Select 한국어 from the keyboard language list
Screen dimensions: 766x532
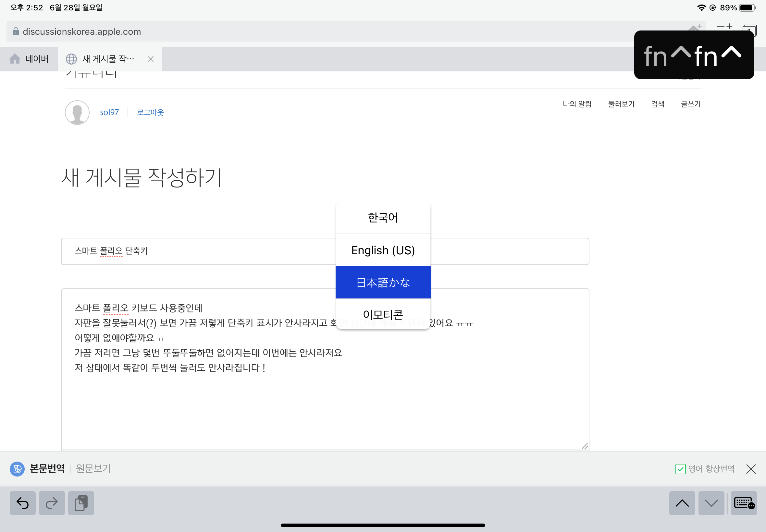383,217
